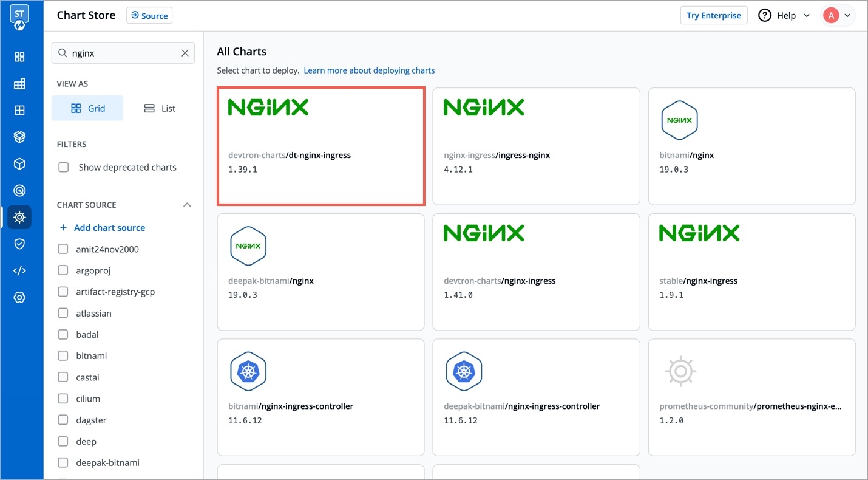
Task: Open nginx-ingress/ingress-nginx chart name
Action: pyautogui.click(x=497, y=155)
